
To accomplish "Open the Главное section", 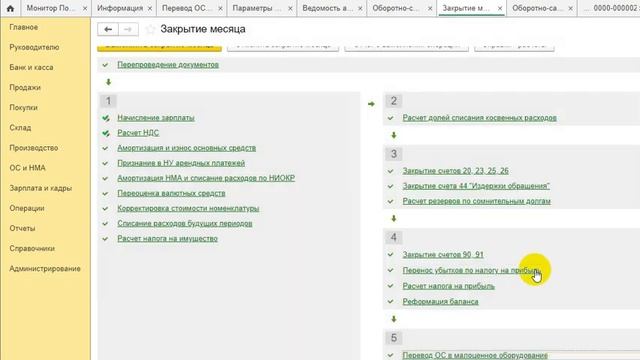I will pos(24,27).
